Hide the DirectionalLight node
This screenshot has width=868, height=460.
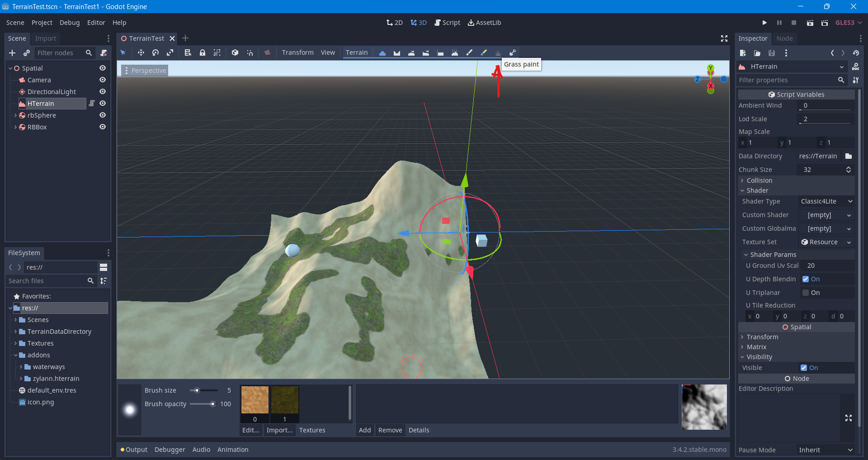[x=103, y=91]
